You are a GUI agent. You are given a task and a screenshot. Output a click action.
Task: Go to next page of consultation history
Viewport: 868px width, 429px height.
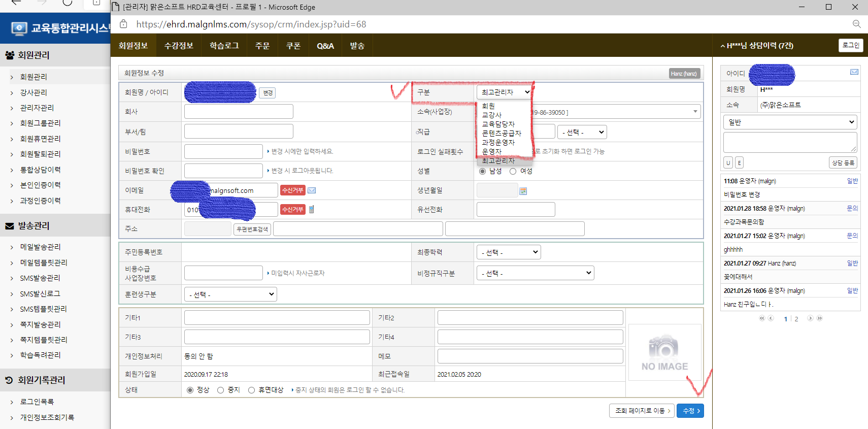(x=810, y=318)
